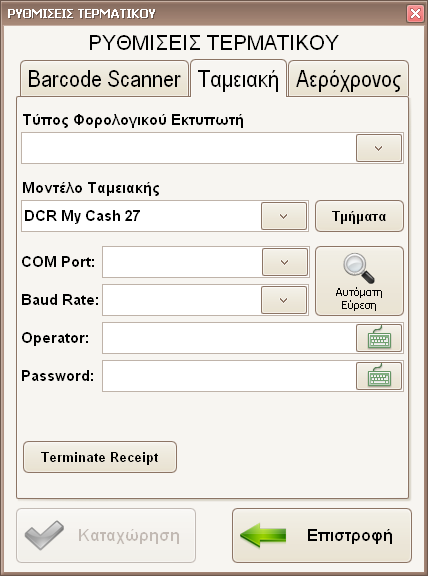Click the green arrow Επιστροφή button
This screenshot has width=428, height=576.
point(322,536)
